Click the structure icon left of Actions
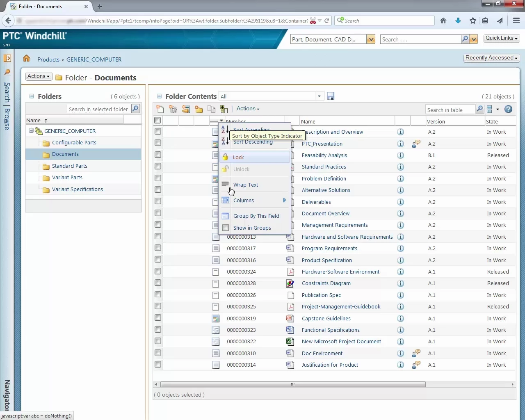525x420 pixels. pyautogui.click(x=224, y=109)
